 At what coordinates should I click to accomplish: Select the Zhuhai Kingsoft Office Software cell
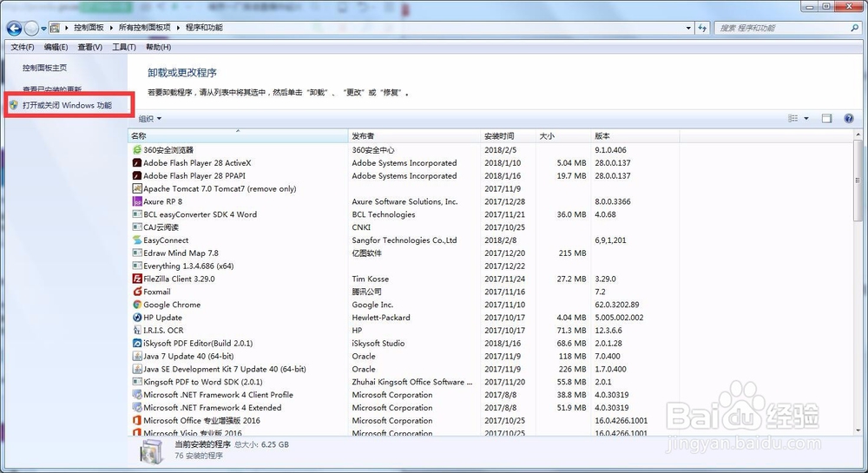(x=412, y=382)
